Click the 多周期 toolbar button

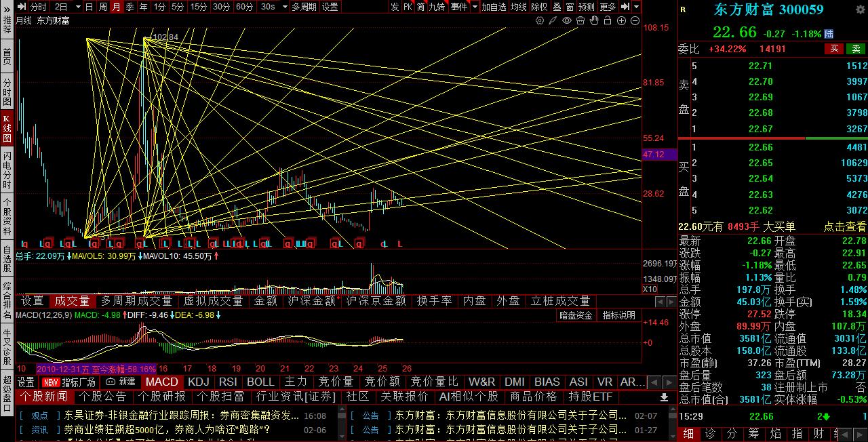304,7
